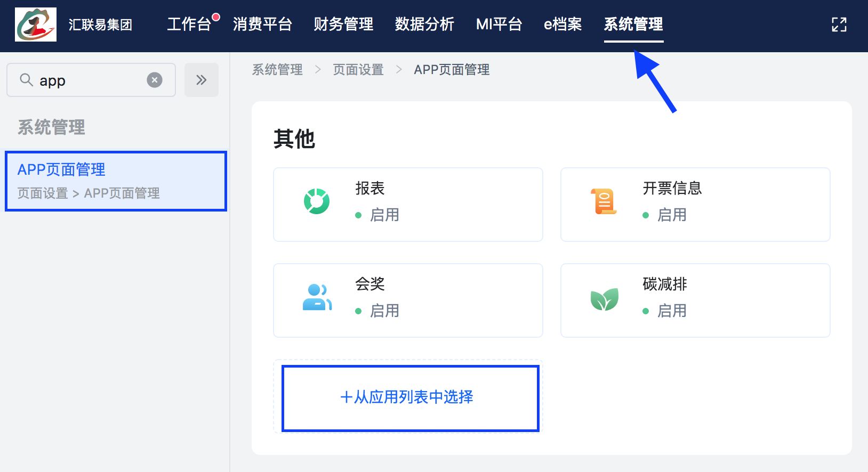Click 页面设置 in the breadcrumb

[x=358, y=69]
